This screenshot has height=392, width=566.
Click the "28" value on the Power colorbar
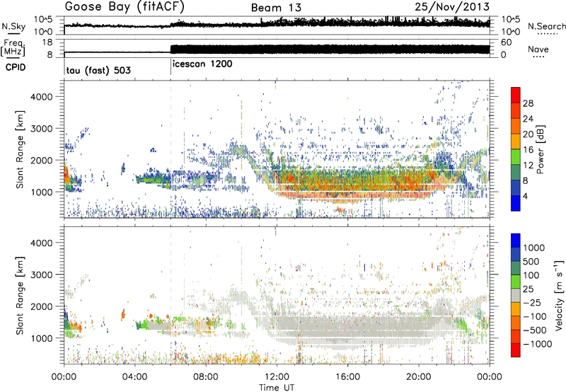click(x=528, y=103)
